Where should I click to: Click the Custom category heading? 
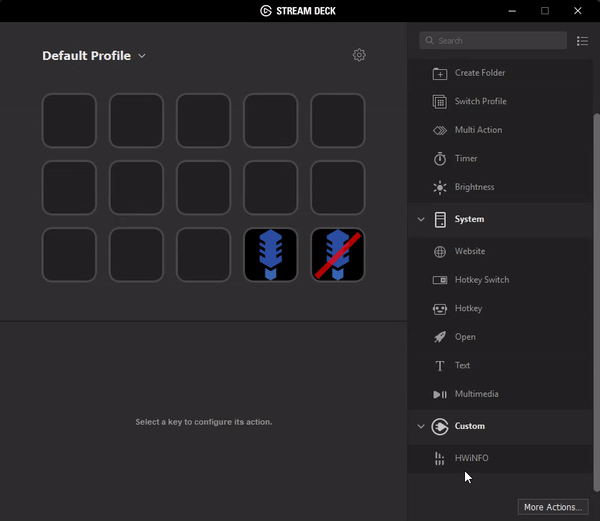click(470, 426)
